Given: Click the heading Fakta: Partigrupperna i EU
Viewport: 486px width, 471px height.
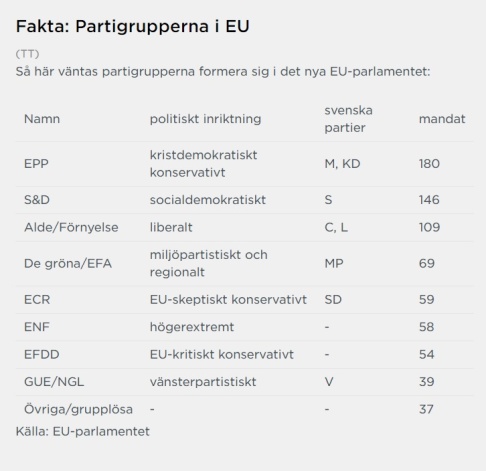Looking at the screenshot, I should point(133,27).
